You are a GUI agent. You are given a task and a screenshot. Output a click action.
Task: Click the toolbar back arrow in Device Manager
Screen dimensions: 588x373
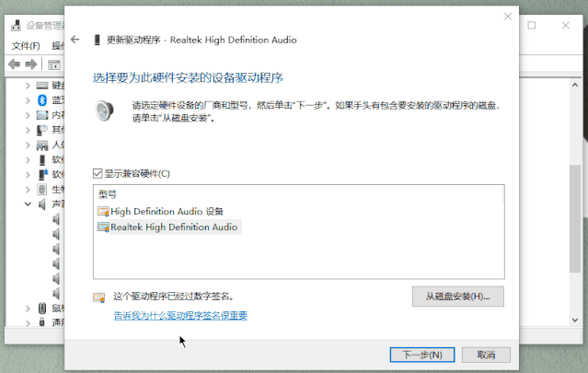pyautogui.click(x=14, y=64)
